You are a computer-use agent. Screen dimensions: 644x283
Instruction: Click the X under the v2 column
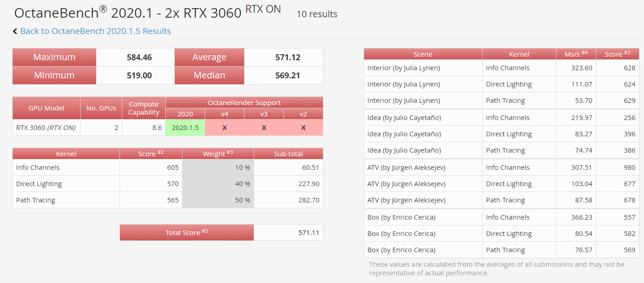click(x=303, y=128)
